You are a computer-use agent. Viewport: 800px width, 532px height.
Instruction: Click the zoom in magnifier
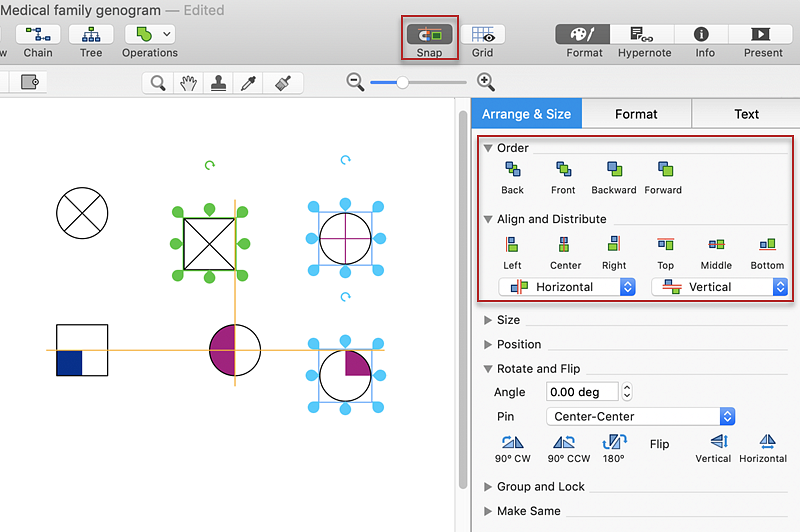pos(486,82)
